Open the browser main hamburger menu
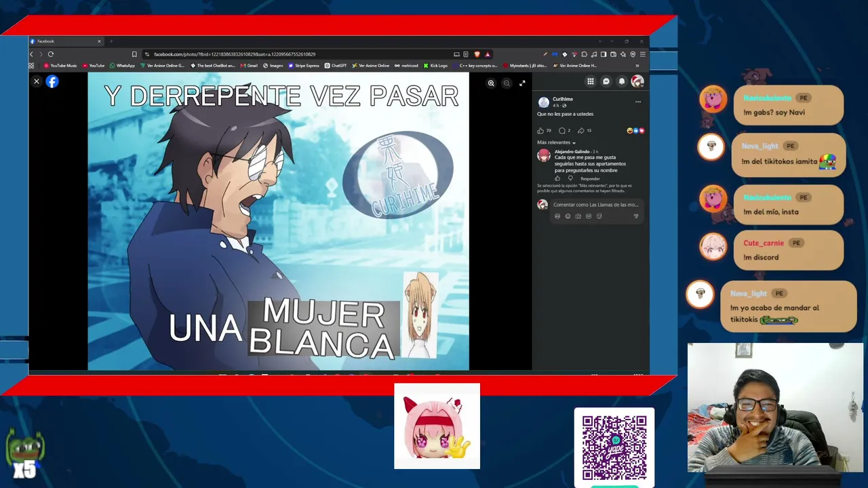This screenshot has height=488, width=868. tap(643, 54)
